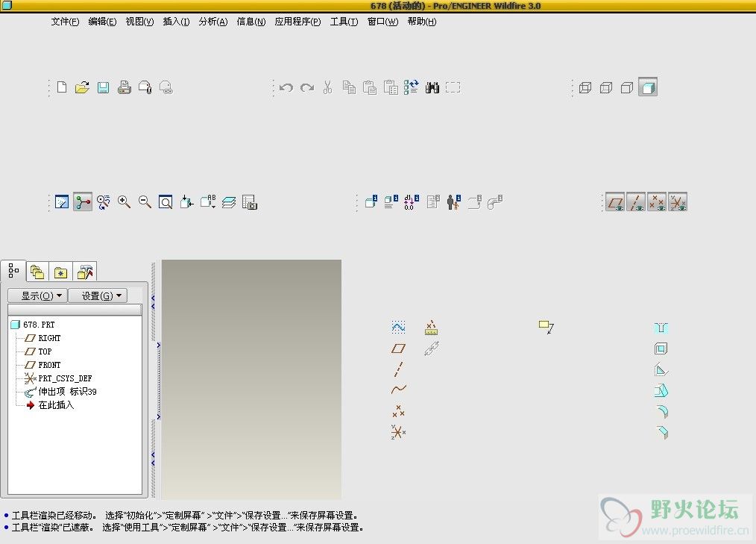Open Find with the binoculars icon

(432, 87)
